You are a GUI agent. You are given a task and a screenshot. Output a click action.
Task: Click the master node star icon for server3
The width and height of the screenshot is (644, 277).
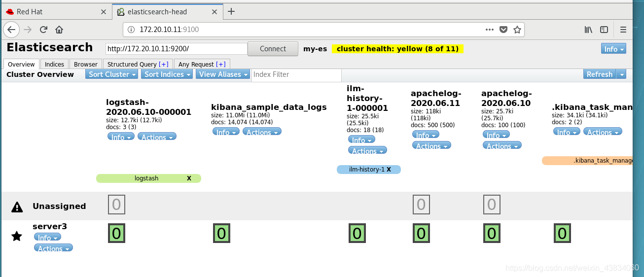click(17, 237)
